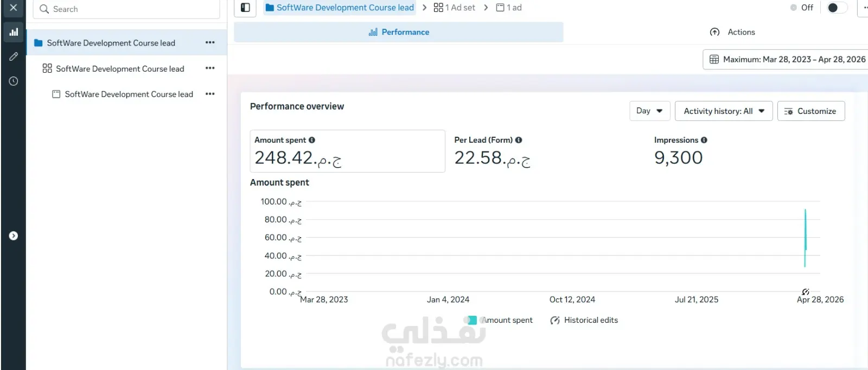Switch to the Actions tab

(x=732, y=32)
